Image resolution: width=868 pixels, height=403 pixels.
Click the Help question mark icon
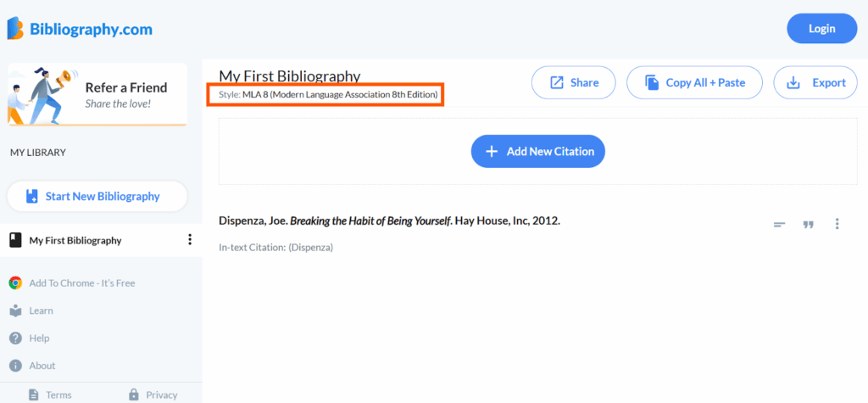click(15, 339)
